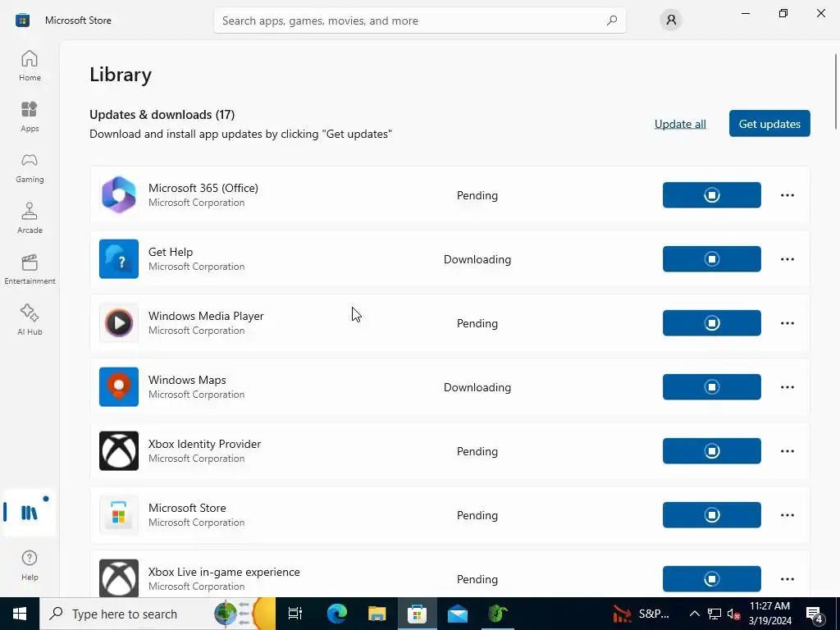Open the Mail app from the taskbar
This screenshot has height=630, width=840.
coord(458,614)
